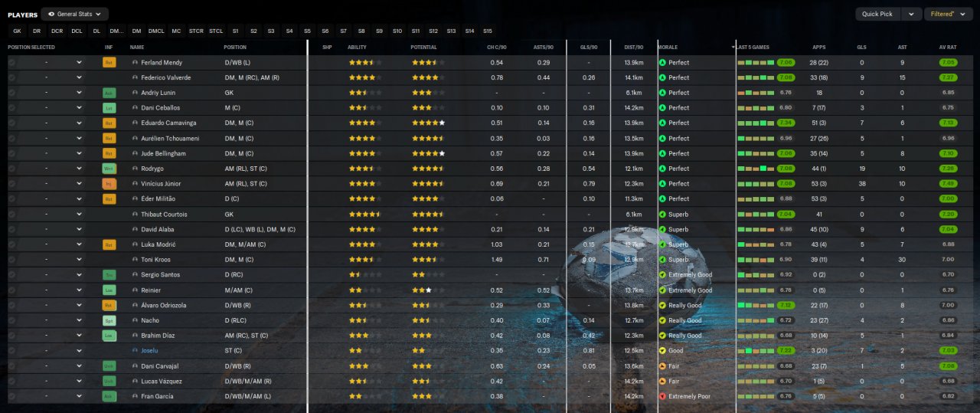Open the Filtered dropdown
The width and height of the screenshot is (980, 413).
[949, 14]
